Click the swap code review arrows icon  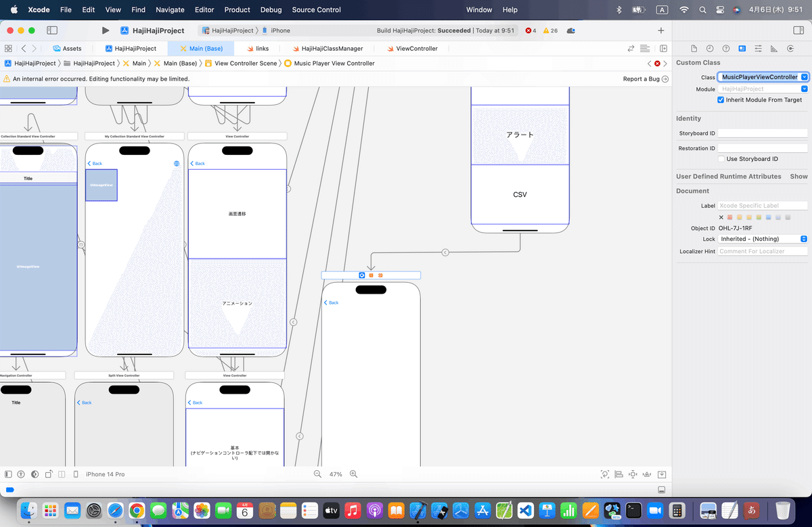pyautogui.click(x=631, y=49)
